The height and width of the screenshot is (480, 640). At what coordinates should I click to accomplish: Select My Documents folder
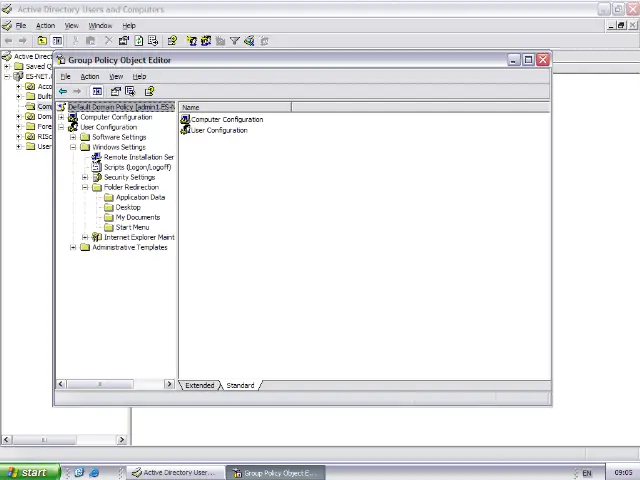[138, 217]
